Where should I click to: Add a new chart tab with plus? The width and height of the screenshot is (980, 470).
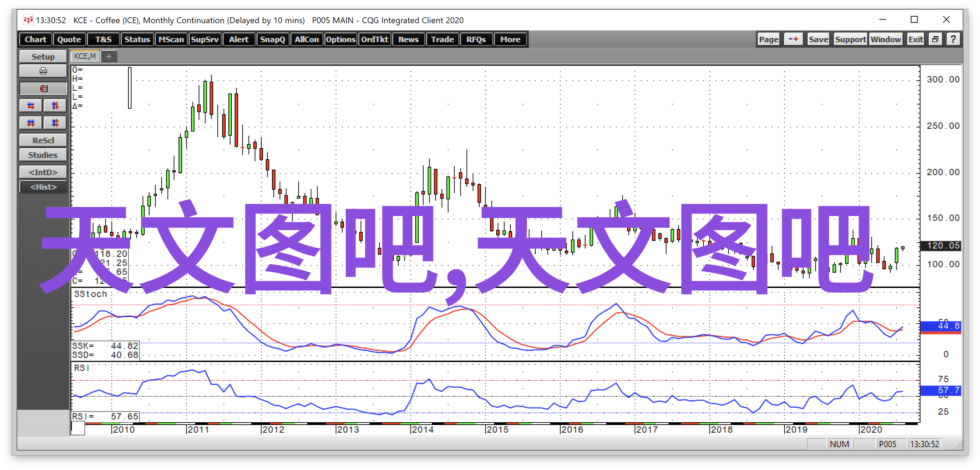(109, 56)
